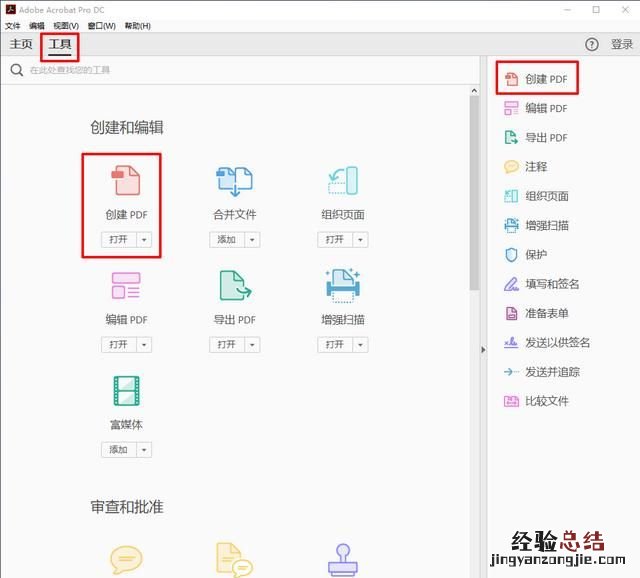This screenshot has width=640, height=578.
Task: Click 登录 sign-in link
Action: click(622, 44)
